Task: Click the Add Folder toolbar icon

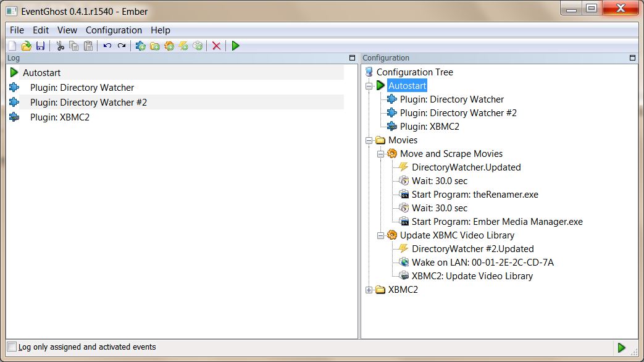Action: [155, 46]
